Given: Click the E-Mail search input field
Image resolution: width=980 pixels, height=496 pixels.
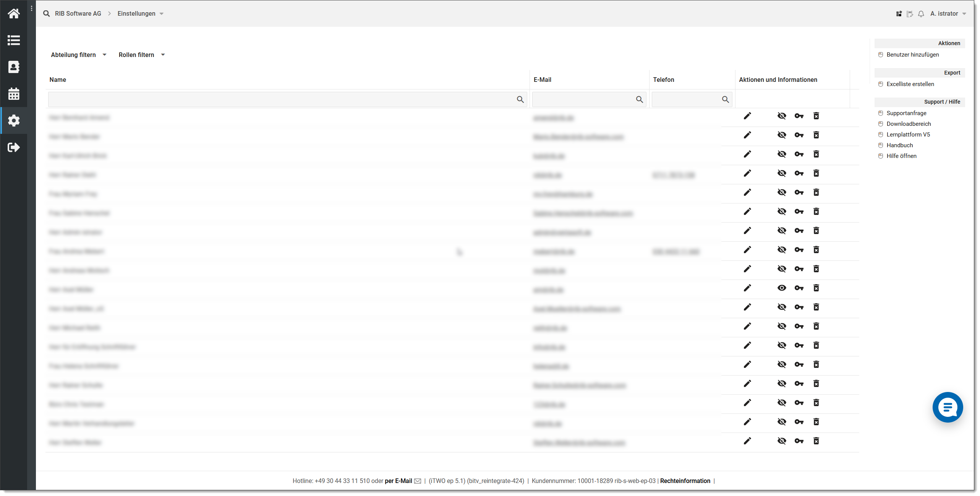Looking at the screenshot, I should point(588,99).
